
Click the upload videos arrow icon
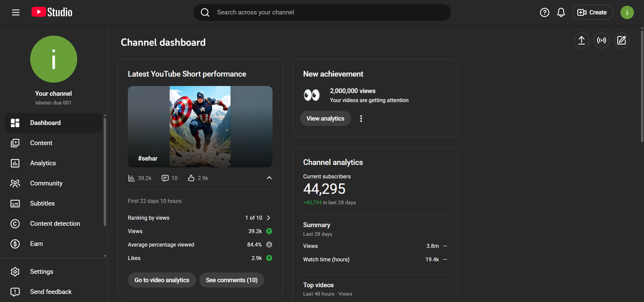[581, 41]
